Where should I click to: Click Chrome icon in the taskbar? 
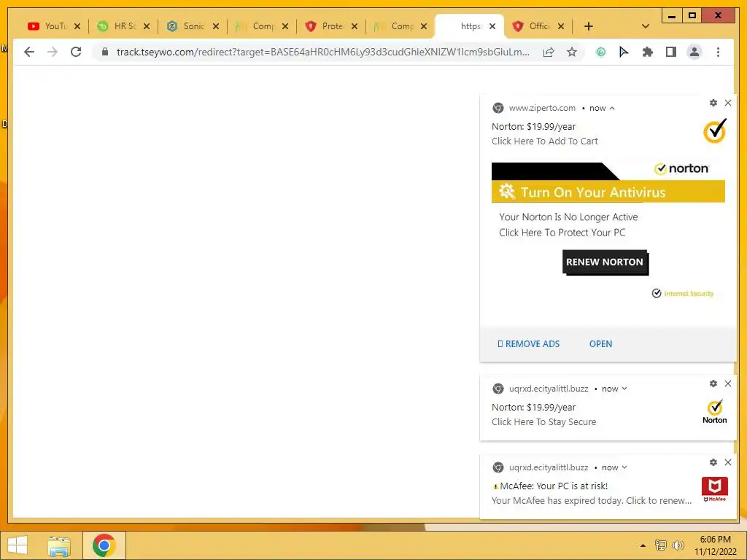point(104,545)
